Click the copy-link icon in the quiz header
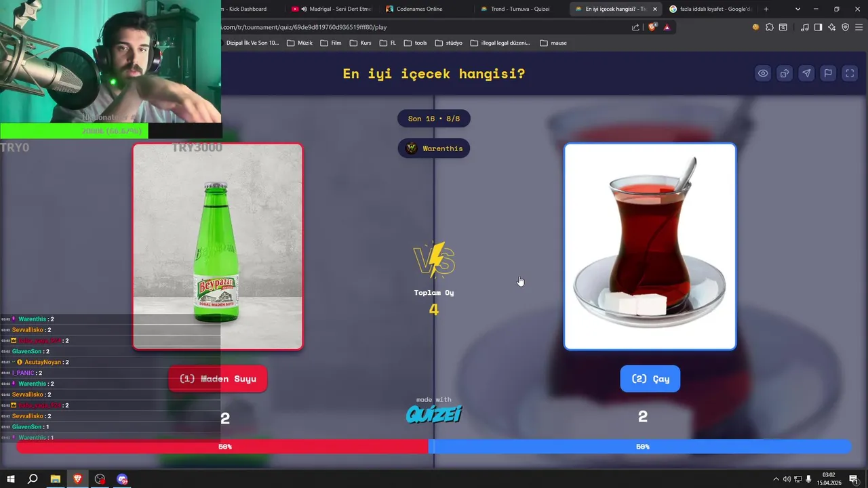The image size is (868, 488). pyautogui.click(x=785, y=73)
